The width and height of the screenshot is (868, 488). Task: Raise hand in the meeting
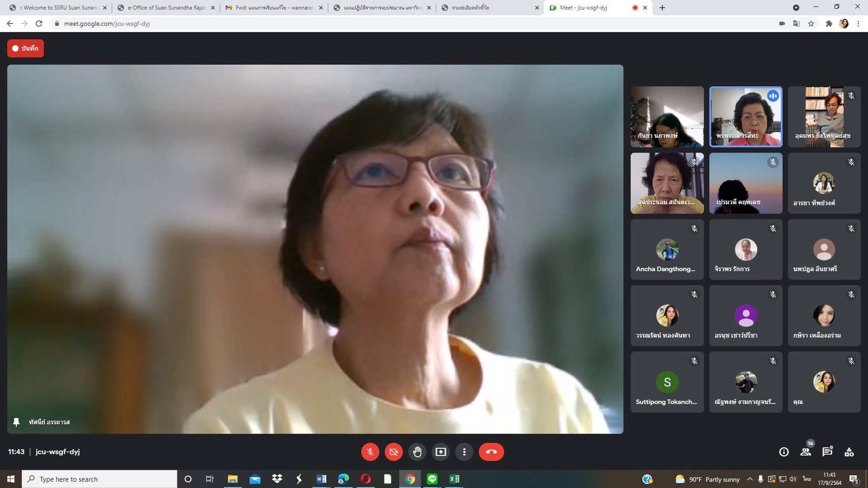[x=417, y=451]
